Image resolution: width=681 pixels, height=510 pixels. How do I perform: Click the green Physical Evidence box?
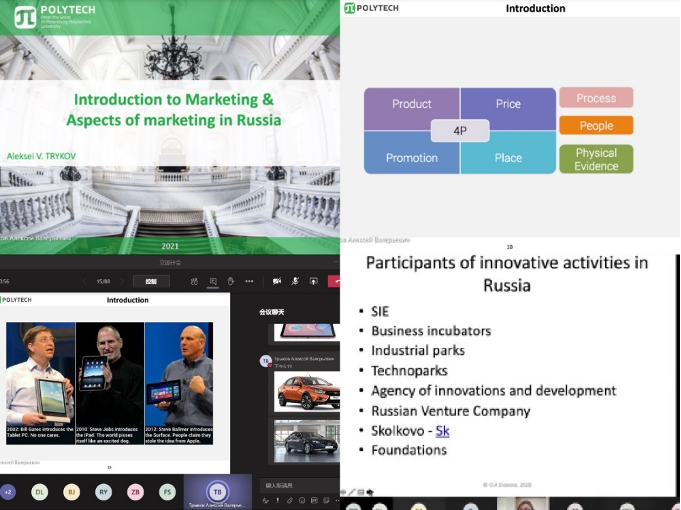tap(596, 159)
